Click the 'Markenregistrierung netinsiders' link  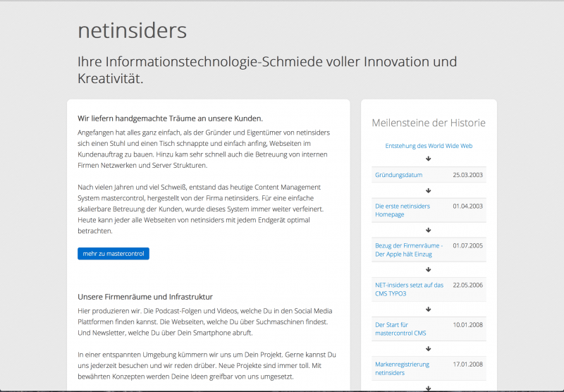click(x=402, y=368)
